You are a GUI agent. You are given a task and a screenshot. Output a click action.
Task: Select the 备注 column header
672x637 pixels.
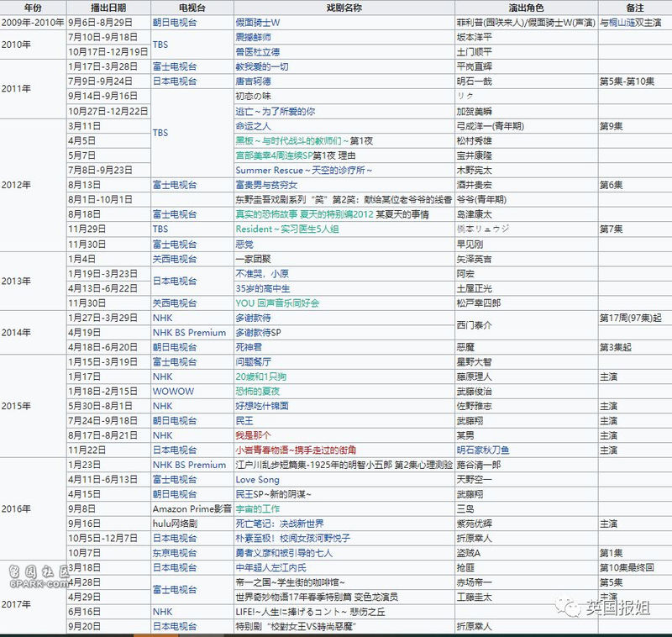point(635,8)
